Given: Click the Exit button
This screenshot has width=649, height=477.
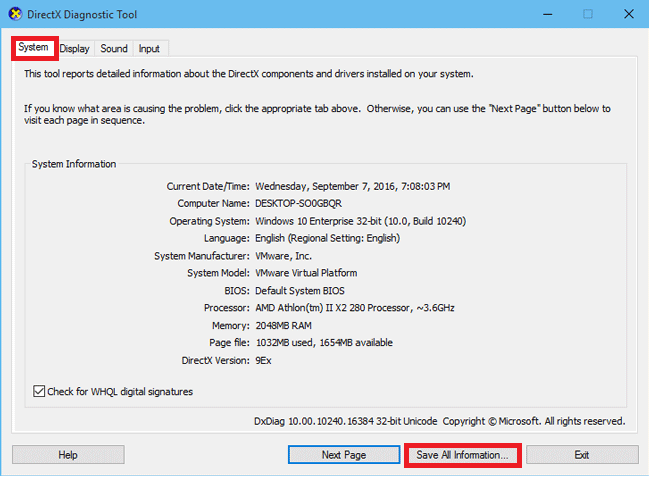Looking at the screenshot, I should click(582, 455).
